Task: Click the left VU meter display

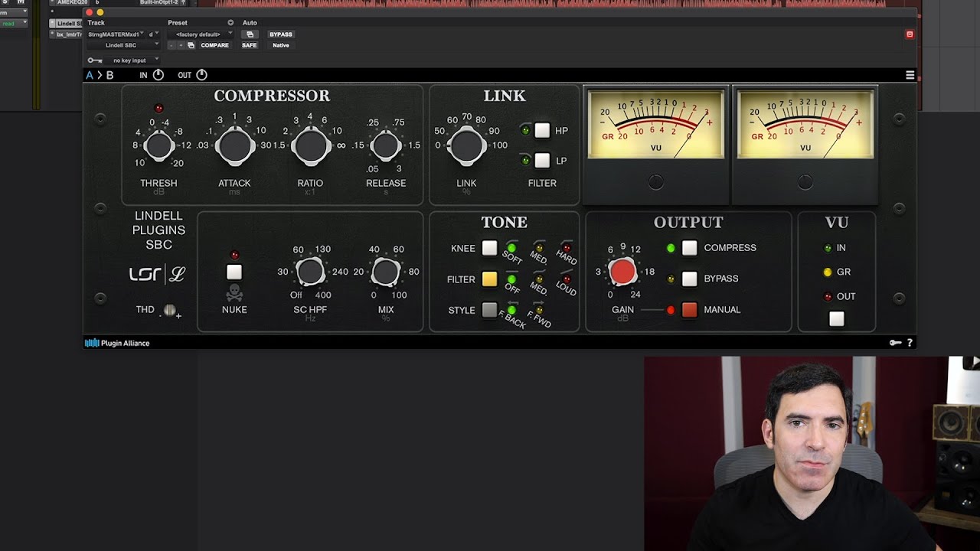Action: tap(655, 124)
